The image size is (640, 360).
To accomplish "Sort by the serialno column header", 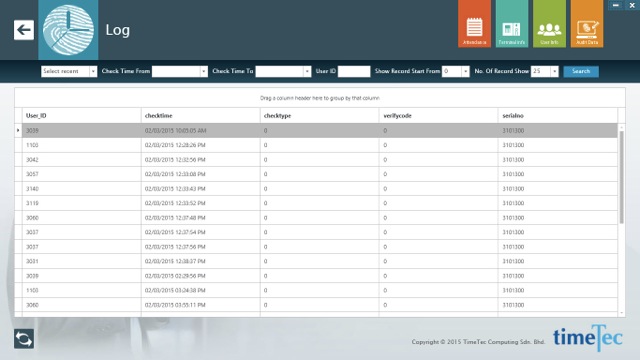I will (x=558, y=116).
